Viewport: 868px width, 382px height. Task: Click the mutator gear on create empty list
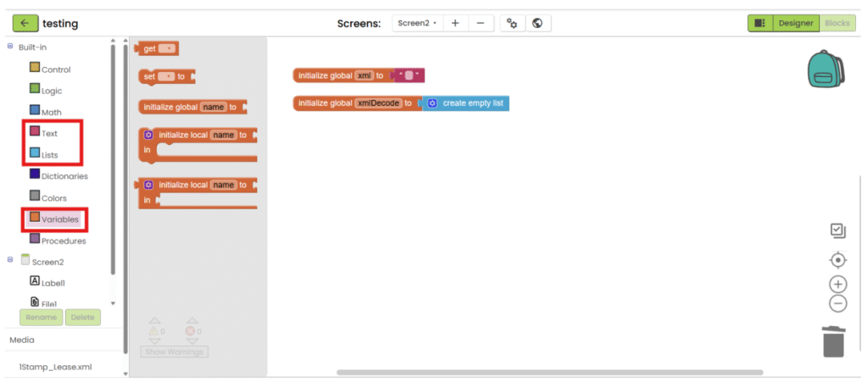coord(432,103)
